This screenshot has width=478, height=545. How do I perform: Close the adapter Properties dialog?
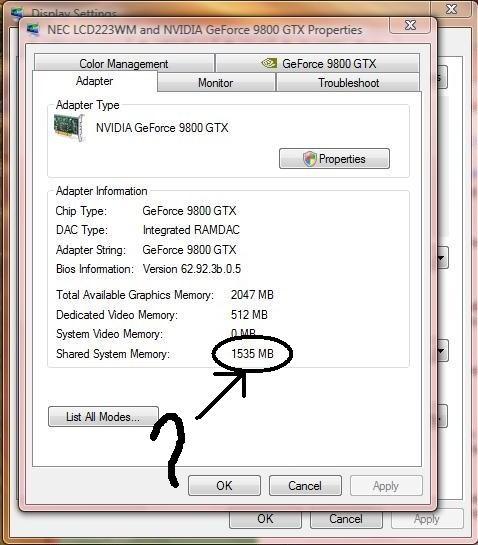(x=410, y=25)
